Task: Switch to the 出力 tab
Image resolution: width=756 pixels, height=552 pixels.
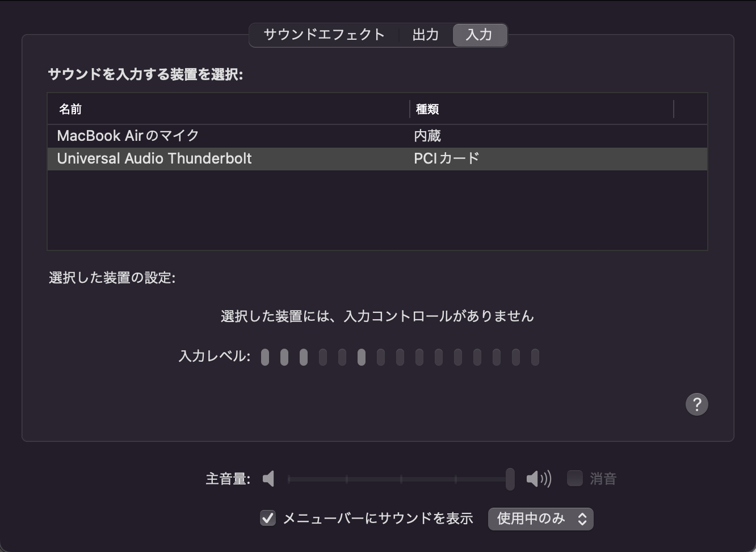Action: (x=425, y=35)
